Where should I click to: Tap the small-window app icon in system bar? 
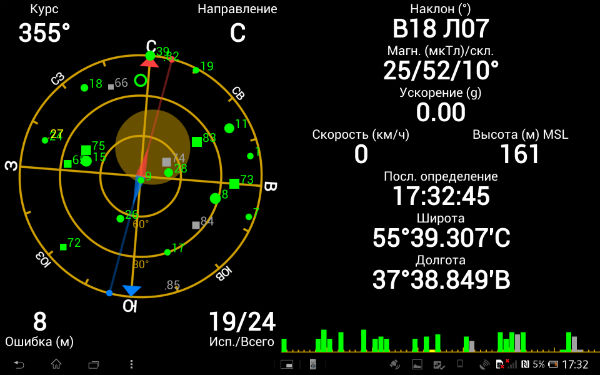pyautogui.click(x=287, y=365)
